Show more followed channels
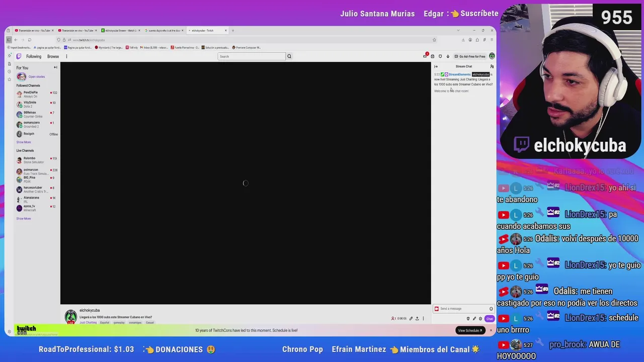This screenshot has height=362, width=644. click(24, 142)
